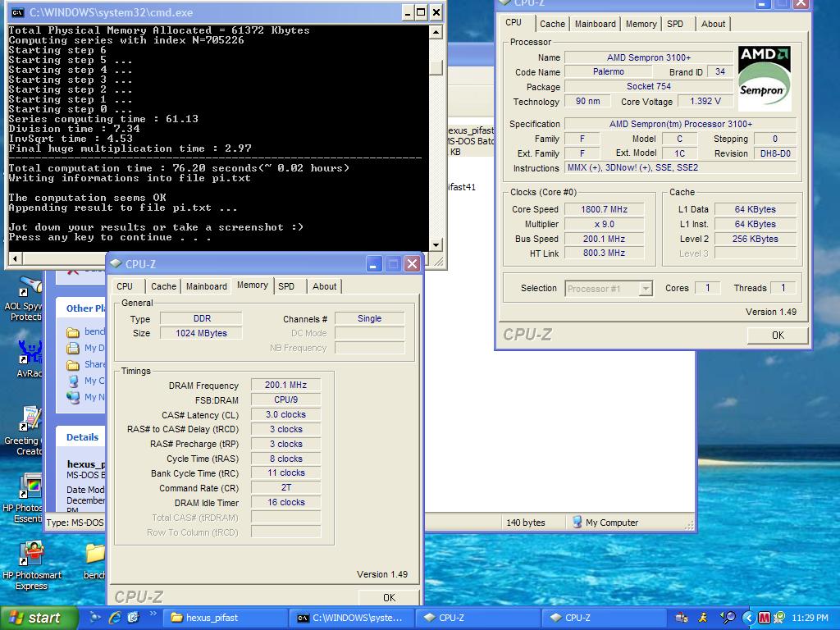This screenshot has height=630, width=840.
Task: Click the cmd vertical scrollbar thumb
Action: [436, 67]
